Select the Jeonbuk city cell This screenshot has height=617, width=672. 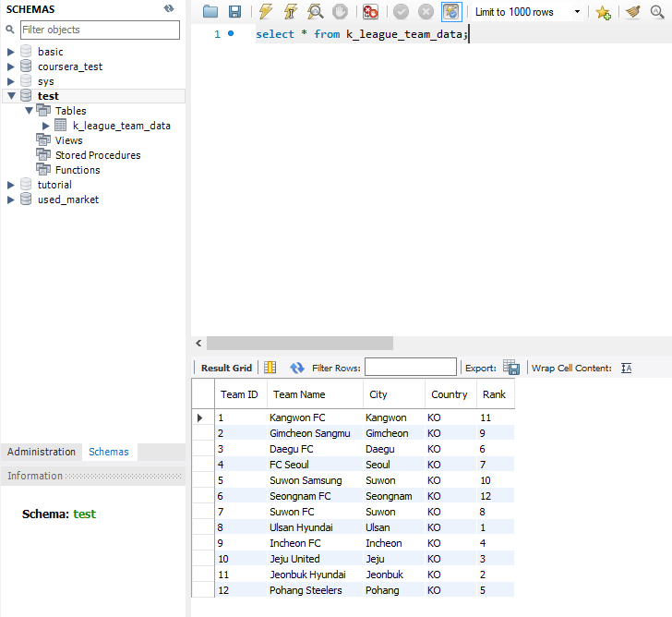394,575
